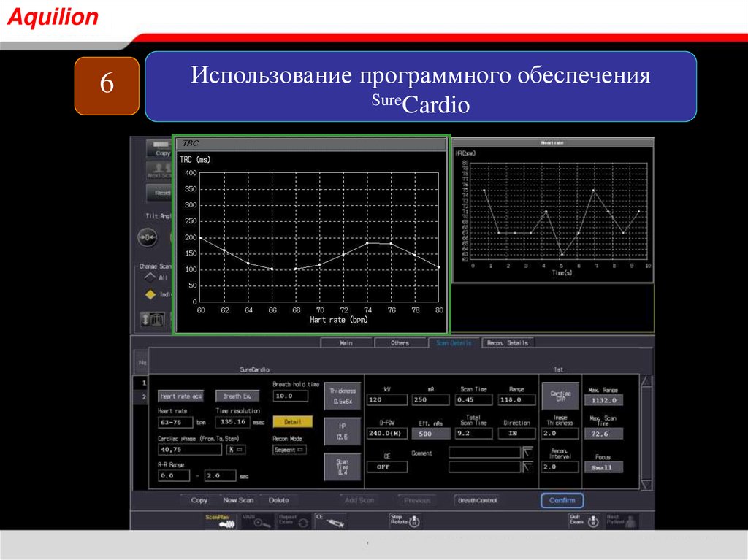The height and width of the screenshot is (560, 748).
Task: Toggle the Breath Ex. button
Action: [237, 396]
